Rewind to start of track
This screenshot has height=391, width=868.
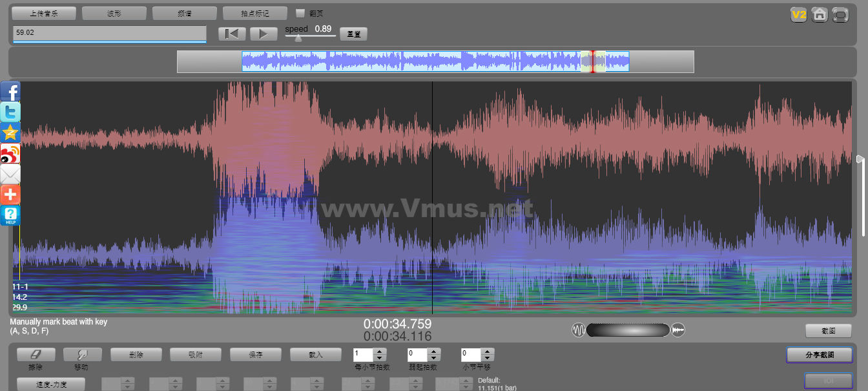point(231,34)
